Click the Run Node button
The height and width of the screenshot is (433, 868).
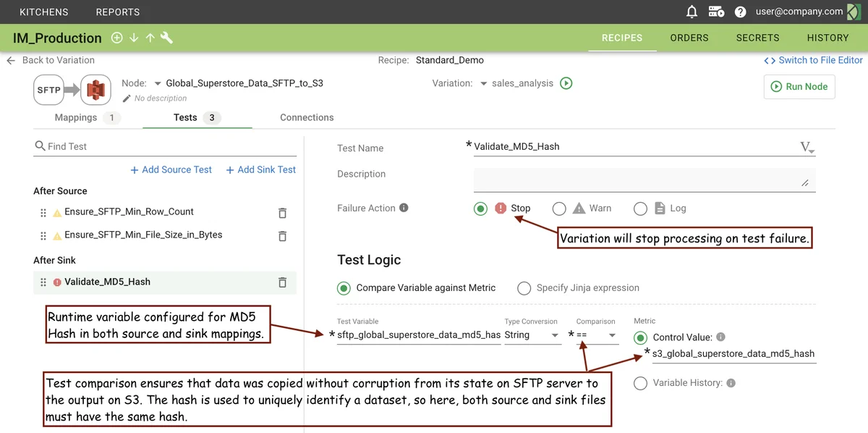tap(799, 86)
